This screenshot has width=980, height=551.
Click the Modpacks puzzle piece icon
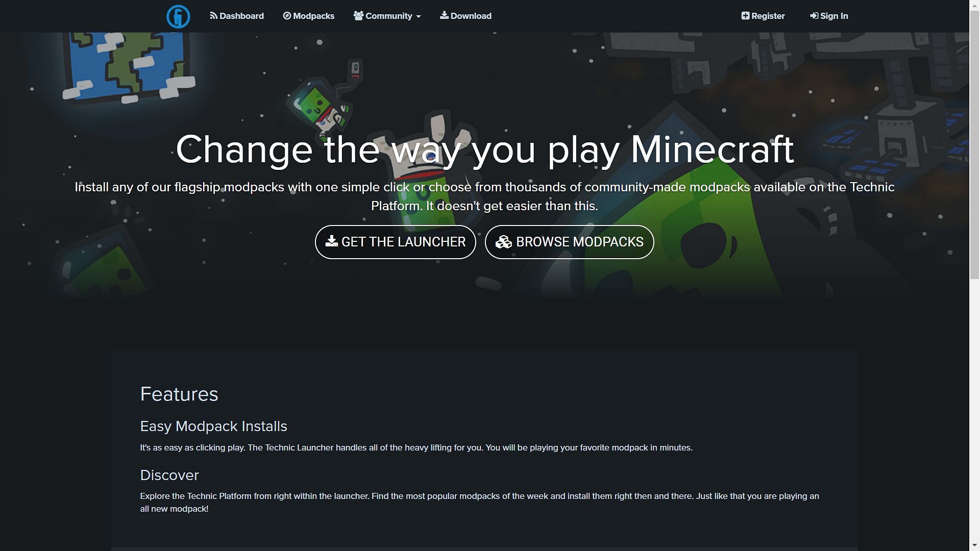tap(286, 15)
